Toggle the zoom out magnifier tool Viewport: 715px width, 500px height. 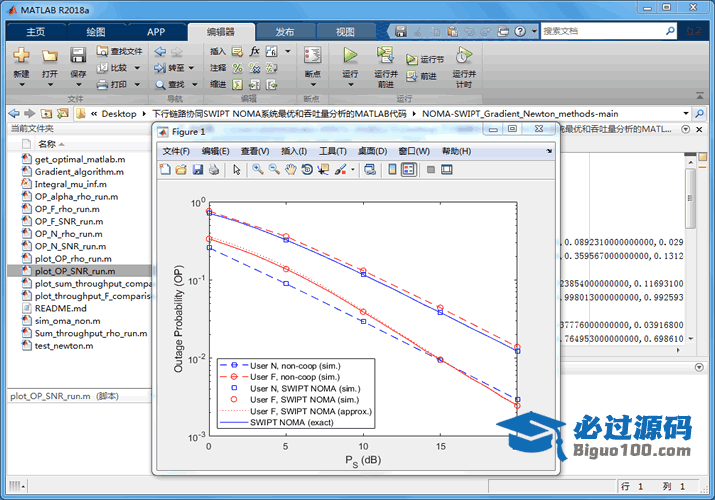click(274, 170)
